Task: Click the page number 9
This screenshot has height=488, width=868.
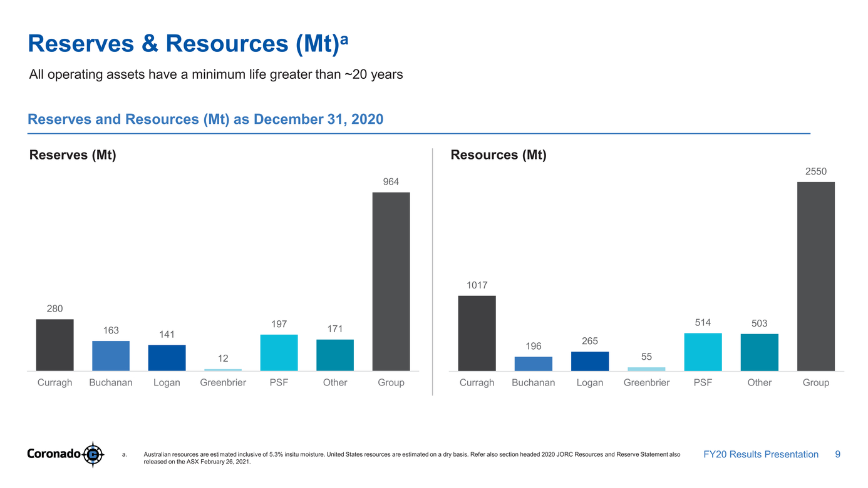Action: point(838,454)
